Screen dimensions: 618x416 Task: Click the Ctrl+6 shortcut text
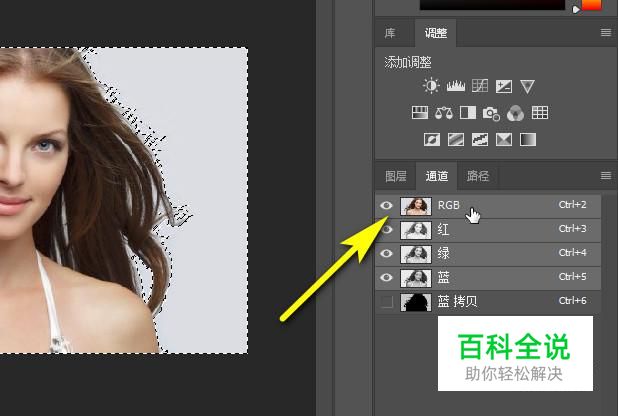click(572, 301)
